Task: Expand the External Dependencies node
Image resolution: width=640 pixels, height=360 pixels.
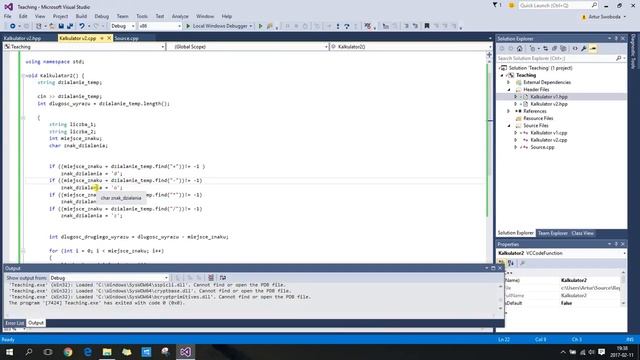Action: click(509, 82)
